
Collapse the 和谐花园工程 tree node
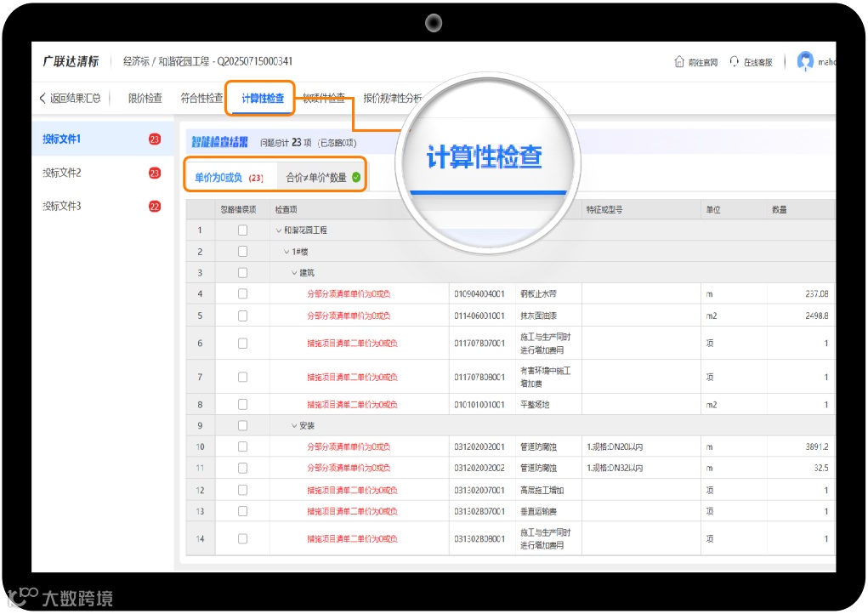279,230
